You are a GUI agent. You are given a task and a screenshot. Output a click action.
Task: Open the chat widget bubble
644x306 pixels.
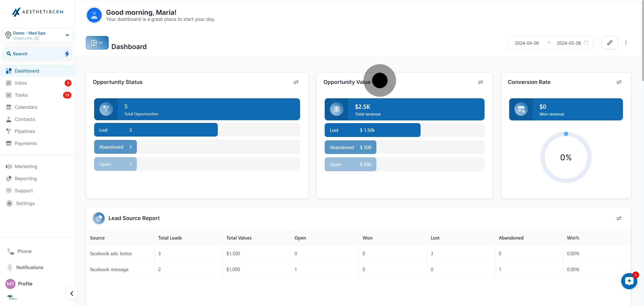click(629, 281)
